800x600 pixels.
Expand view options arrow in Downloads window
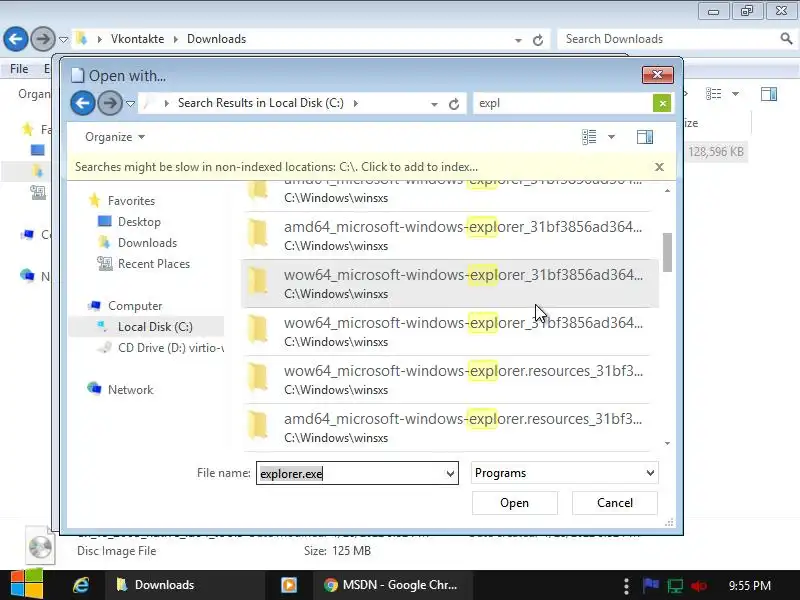[x=735, y=94]
